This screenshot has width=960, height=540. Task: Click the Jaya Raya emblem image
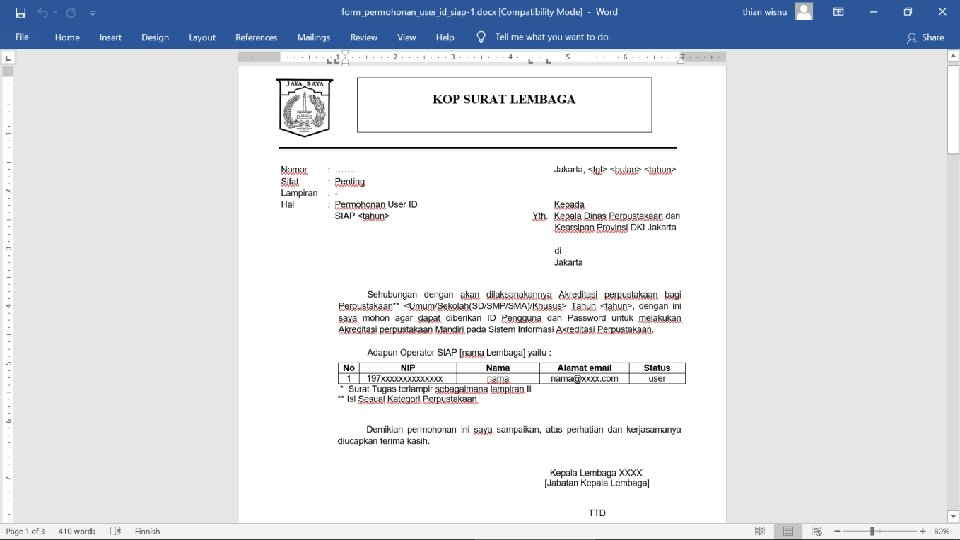[304, 107]
